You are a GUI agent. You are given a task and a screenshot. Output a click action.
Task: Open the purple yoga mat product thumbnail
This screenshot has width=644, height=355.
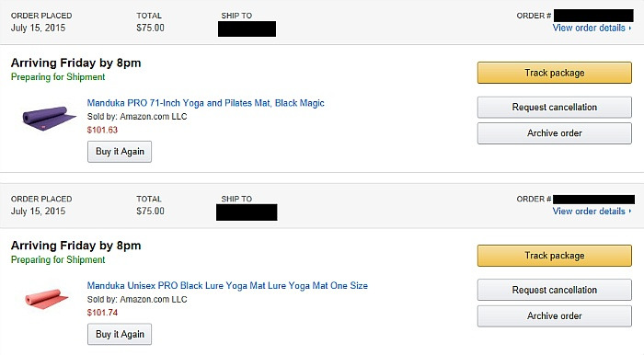coord(49,119)
